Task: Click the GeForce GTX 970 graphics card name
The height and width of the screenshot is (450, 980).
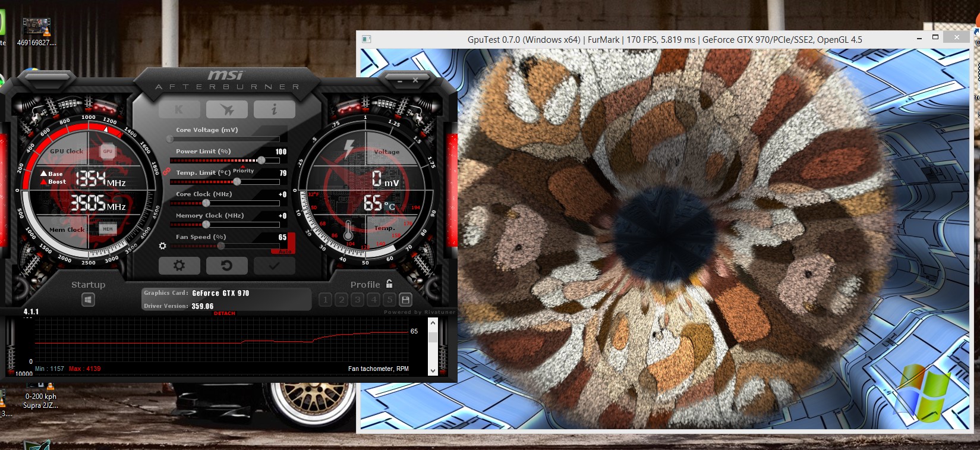Action: 220,293
